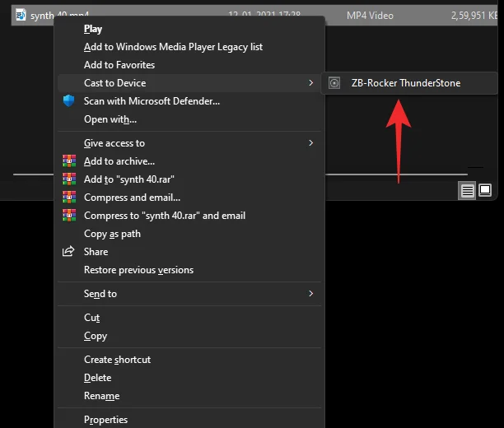
Task: Click WinRAR icon beside Add to archive
Action: coord(69,161)
